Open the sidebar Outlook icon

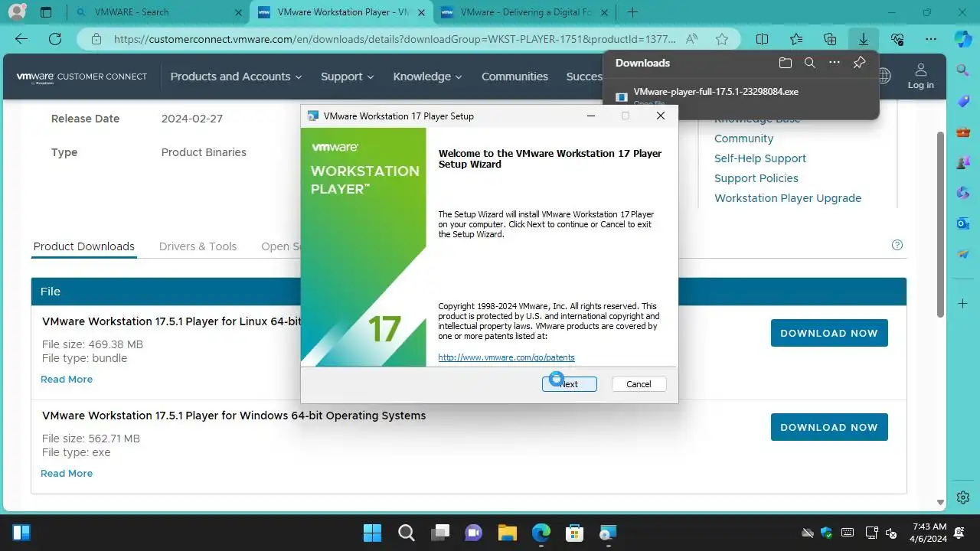click(x=963, y=223)
